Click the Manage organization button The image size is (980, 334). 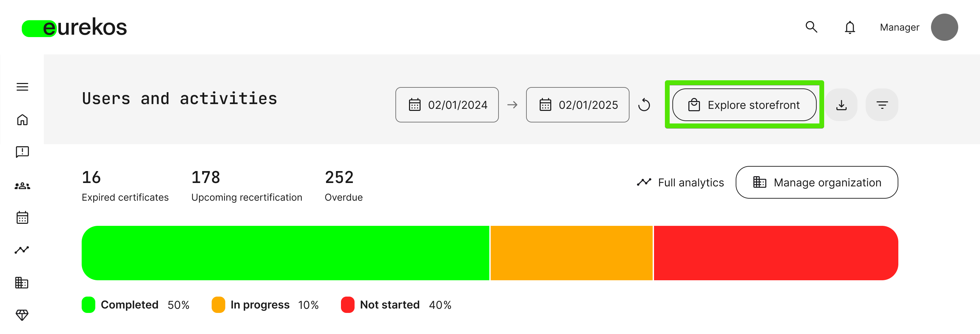click(x=816, y=183)
